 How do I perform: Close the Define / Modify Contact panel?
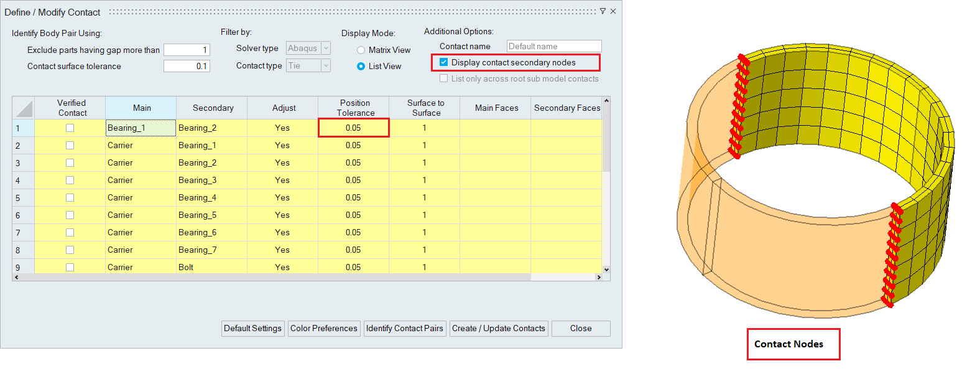pyautogui.click(x=613, y=11)
